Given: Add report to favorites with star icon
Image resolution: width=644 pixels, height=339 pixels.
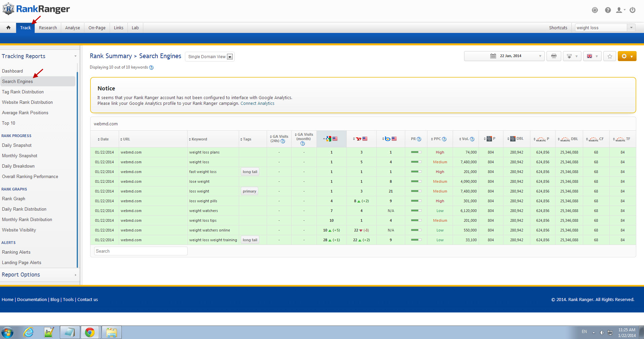Looking at the screenshot, I should [x=610, y=56].
